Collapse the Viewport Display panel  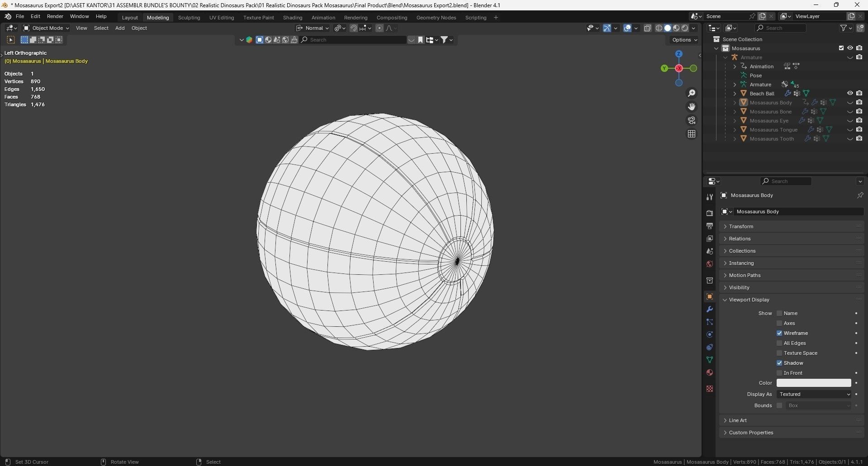coord(791,300)
